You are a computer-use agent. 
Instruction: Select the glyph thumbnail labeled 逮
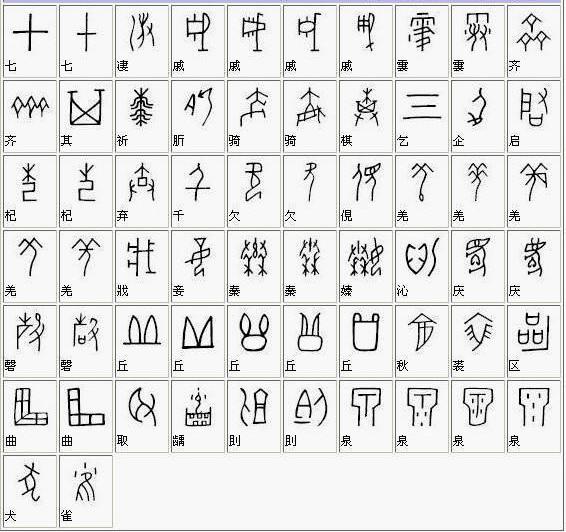[x=142, y=42]
